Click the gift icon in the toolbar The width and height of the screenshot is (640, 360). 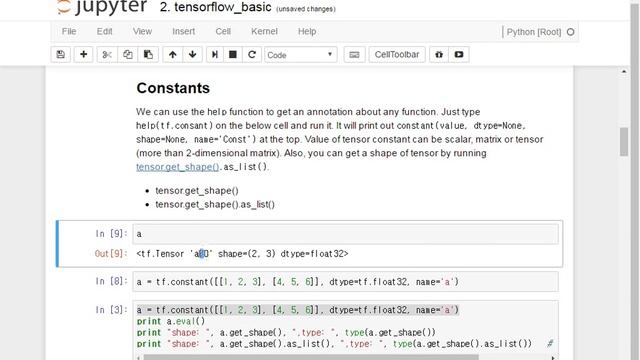coord(439,54)
